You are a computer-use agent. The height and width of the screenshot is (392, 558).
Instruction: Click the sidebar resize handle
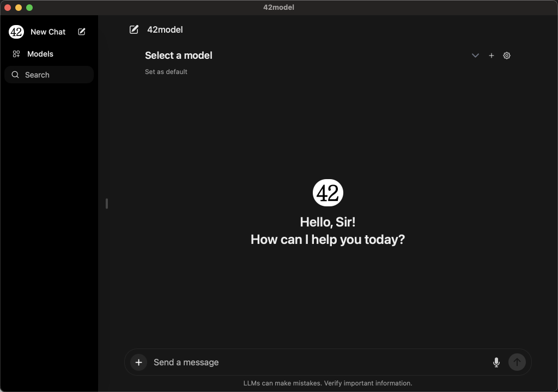click(x=107, y=204)
